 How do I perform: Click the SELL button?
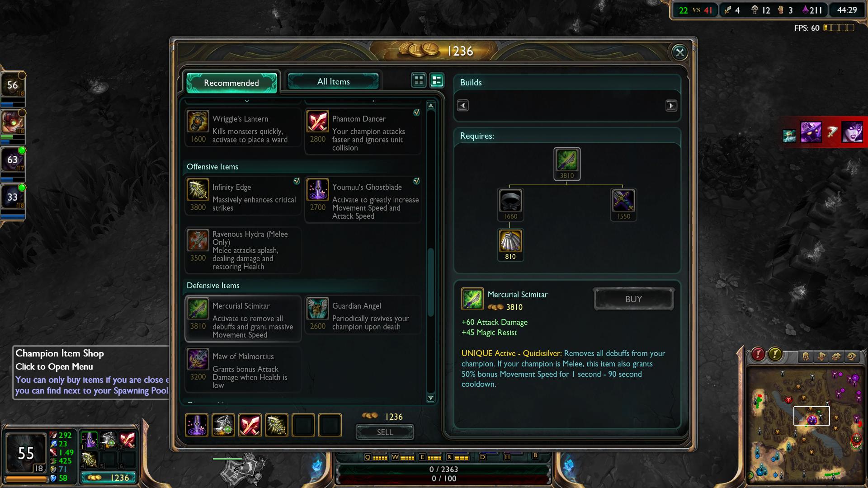click(x=385, y=432)
